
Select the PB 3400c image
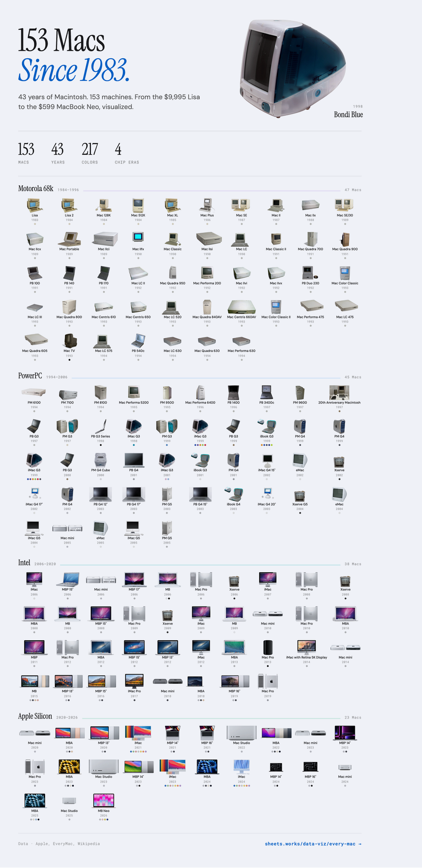[x=267, y=392]
